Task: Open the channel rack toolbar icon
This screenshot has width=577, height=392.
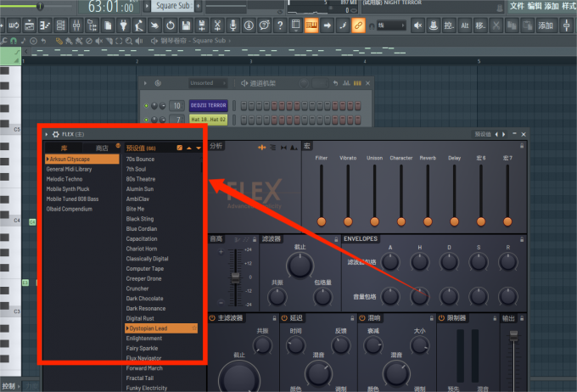Action: pos(61,25)
